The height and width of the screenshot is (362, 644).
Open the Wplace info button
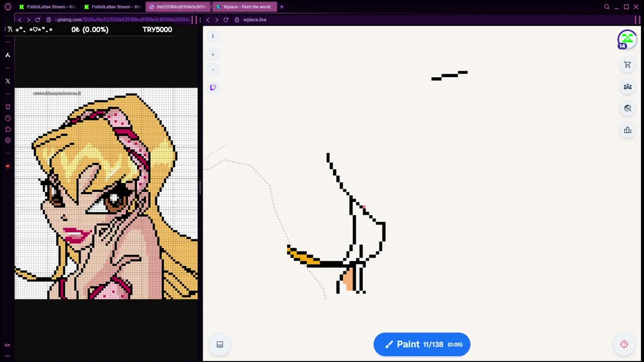[x=213, y=36]
